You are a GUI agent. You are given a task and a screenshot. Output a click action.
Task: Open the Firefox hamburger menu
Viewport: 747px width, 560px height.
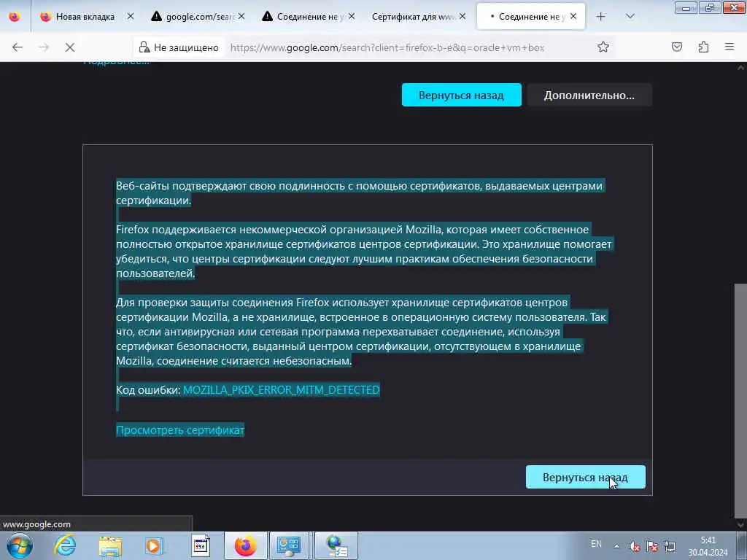[729, 47]
